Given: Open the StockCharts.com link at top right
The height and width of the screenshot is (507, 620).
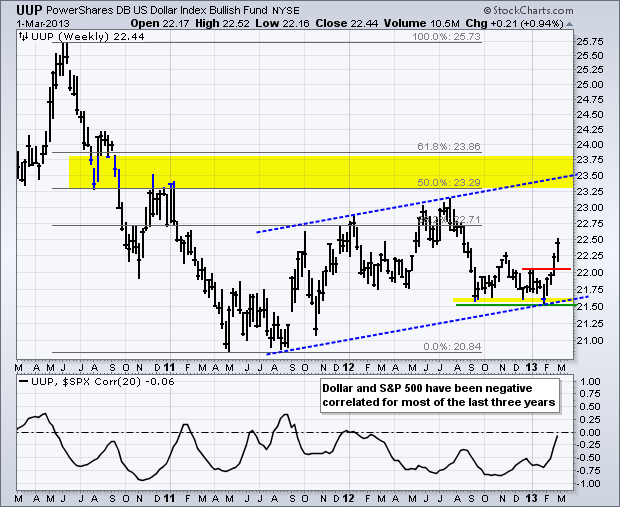Looking at the screenshot, I should [x=528, y=11].
